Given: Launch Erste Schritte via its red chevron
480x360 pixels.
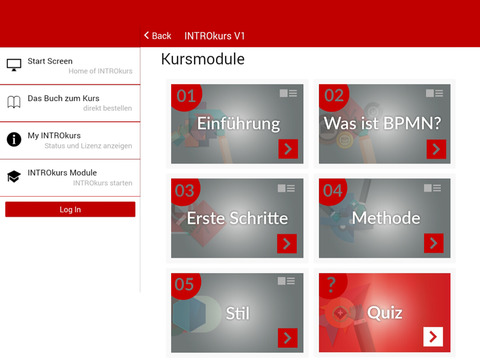Looking at the screenshot, I should (287, 244).
